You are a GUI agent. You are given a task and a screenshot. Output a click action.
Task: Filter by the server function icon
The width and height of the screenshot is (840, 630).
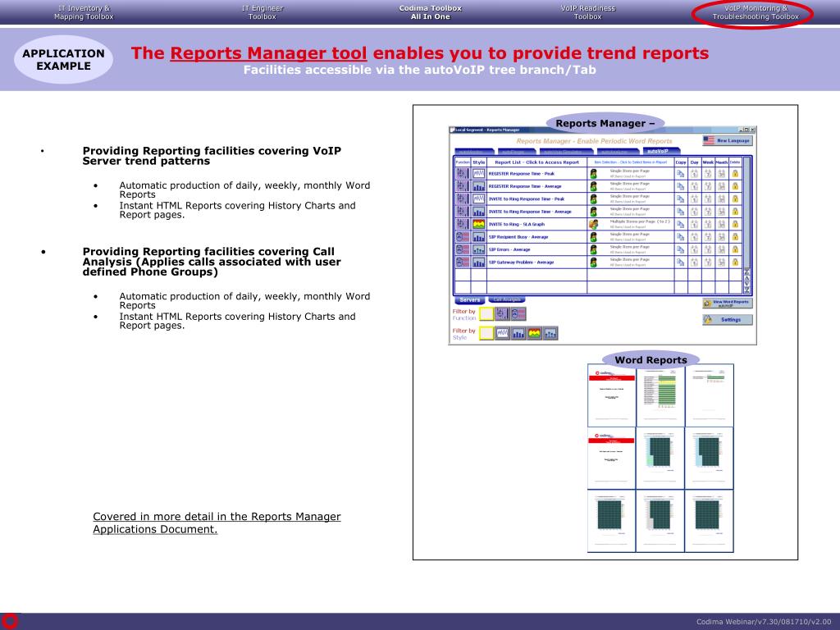click(502, 314)
